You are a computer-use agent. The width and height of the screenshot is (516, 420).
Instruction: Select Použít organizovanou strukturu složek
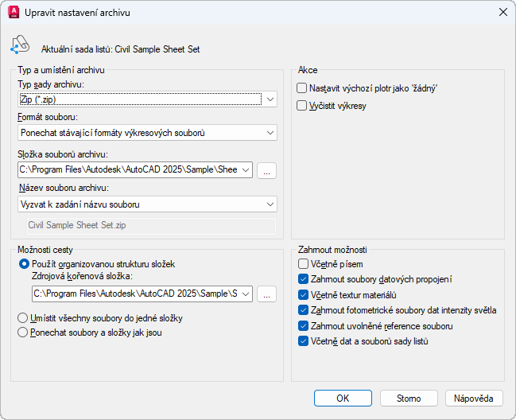(23, 263)
